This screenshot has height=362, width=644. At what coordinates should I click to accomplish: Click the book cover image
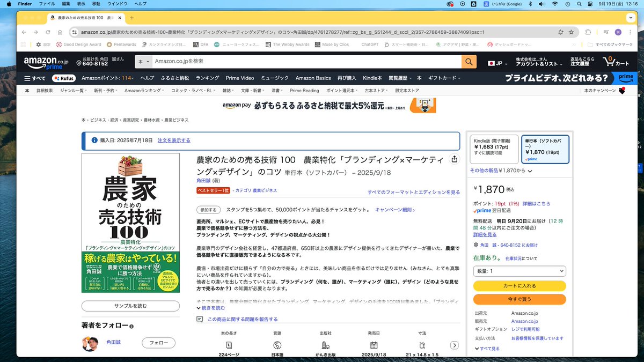[130, 223]
